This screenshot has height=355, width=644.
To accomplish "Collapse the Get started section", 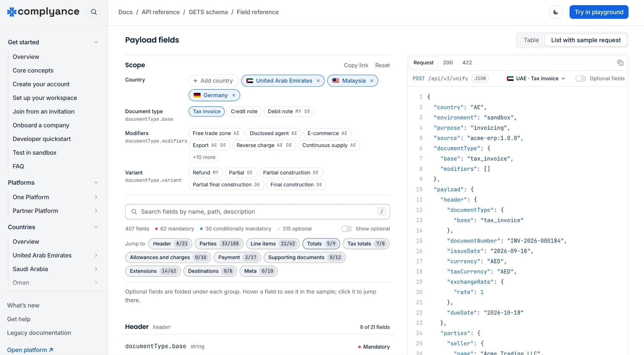I will (96, 42).
